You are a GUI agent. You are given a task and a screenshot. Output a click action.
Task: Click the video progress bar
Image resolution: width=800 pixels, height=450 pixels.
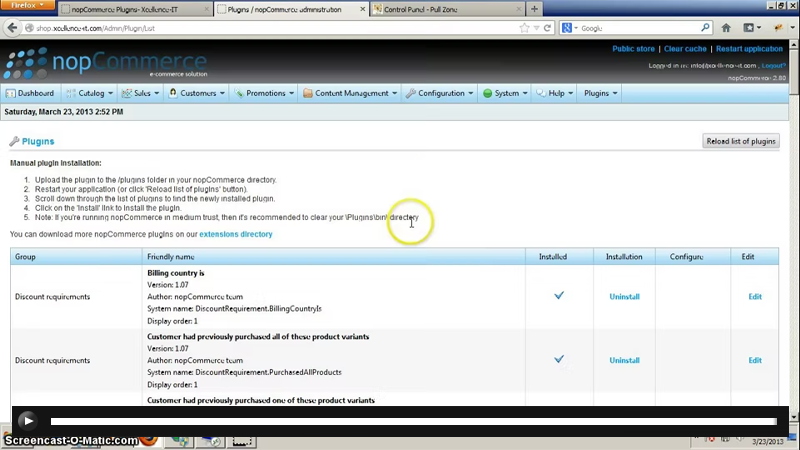click(413, 421)
